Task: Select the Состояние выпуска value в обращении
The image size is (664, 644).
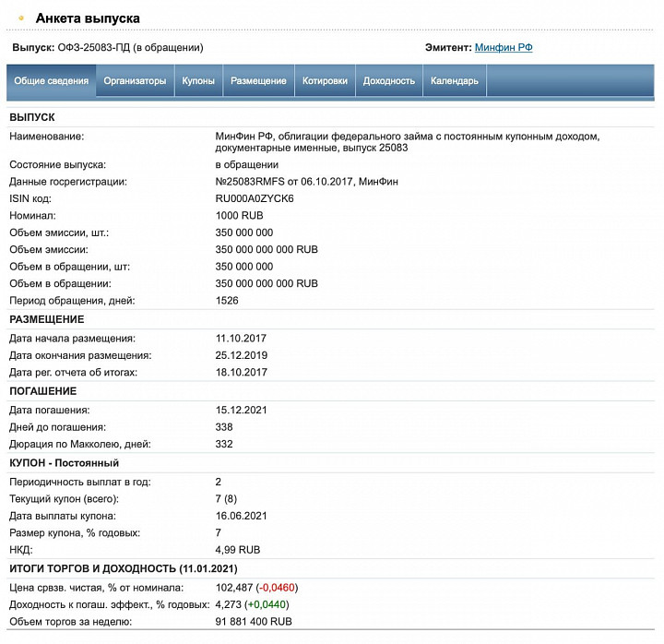Action: click(x=247, y=165)
